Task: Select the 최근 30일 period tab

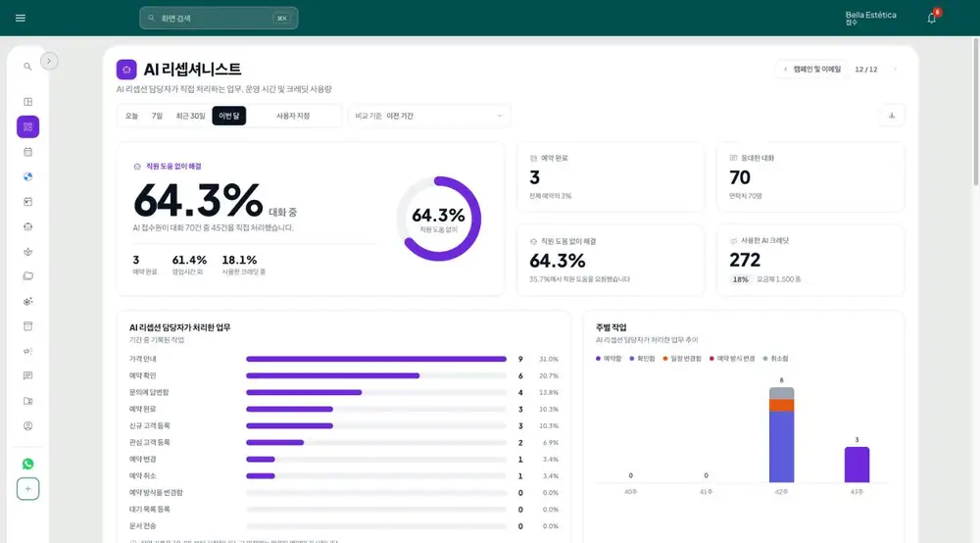Action: click(190, 116)
